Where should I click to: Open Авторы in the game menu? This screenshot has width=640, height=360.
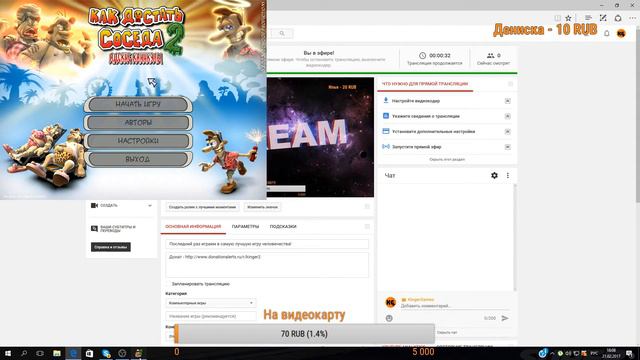138,122
